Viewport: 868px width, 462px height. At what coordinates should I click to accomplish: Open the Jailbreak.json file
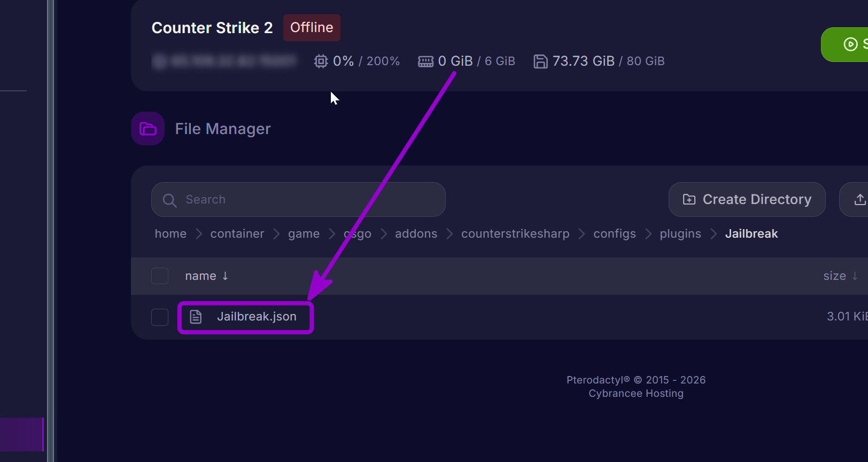point(257,317)
